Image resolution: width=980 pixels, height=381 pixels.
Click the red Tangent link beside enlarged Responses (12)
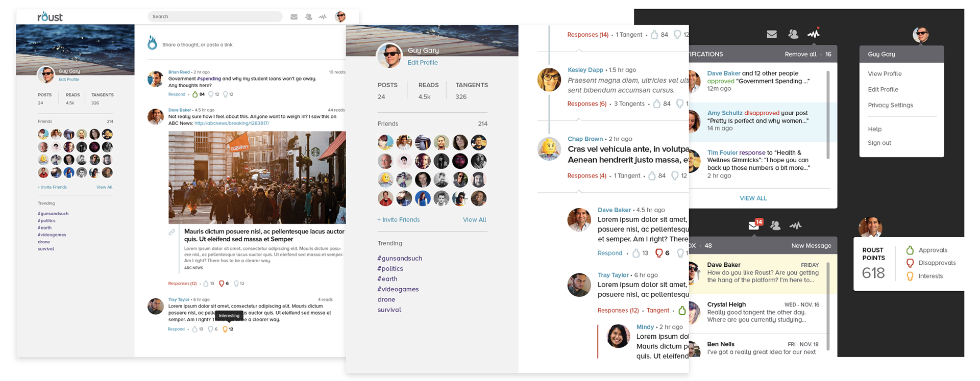[658, 310]
